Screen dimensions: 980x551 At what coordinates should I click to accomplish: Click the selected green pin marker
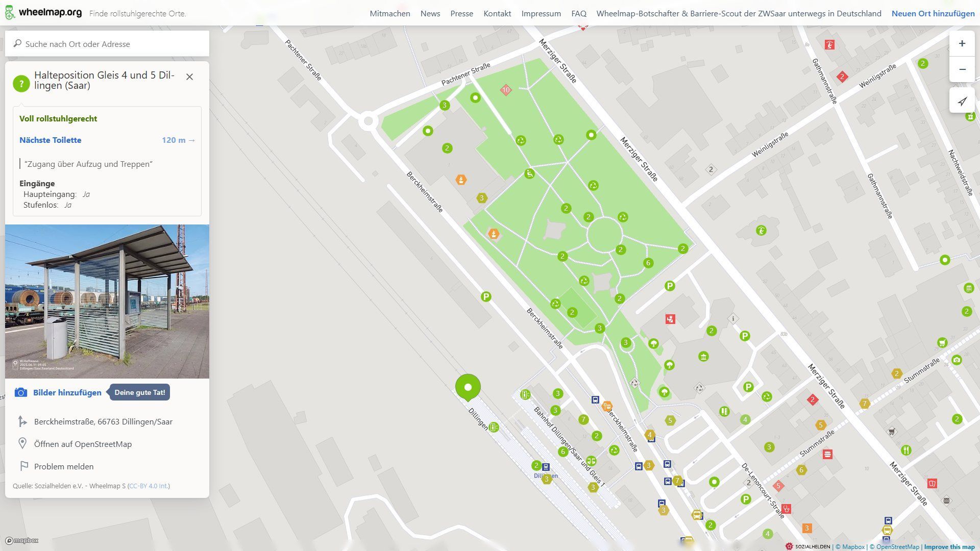[468, 387]
